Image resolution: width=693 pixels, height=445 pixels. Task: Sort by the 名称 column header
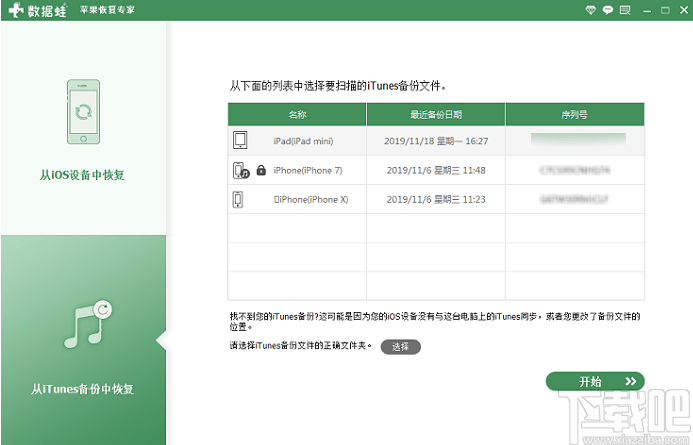click(x=297, y=115)
